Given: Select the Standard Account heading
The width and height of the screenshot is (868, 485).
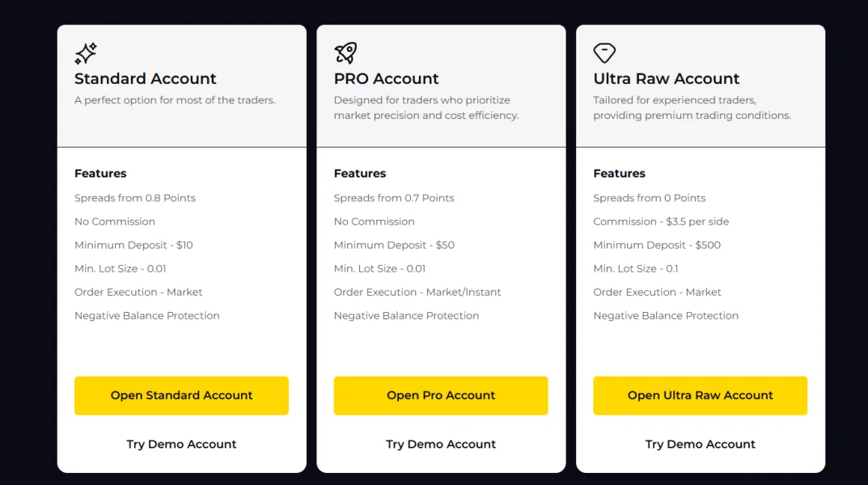Looking at the screenshot, I should (146, 78).
